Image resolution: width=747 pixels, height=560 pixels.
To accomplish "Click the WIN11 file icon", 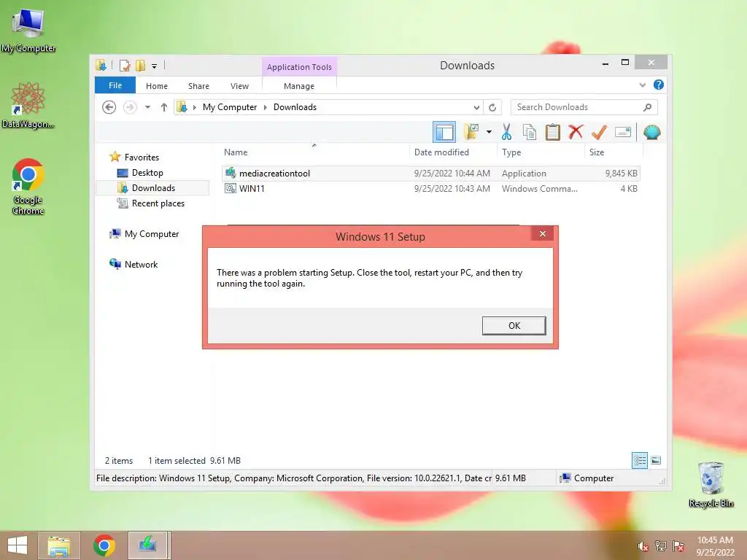I will point(230,189).
